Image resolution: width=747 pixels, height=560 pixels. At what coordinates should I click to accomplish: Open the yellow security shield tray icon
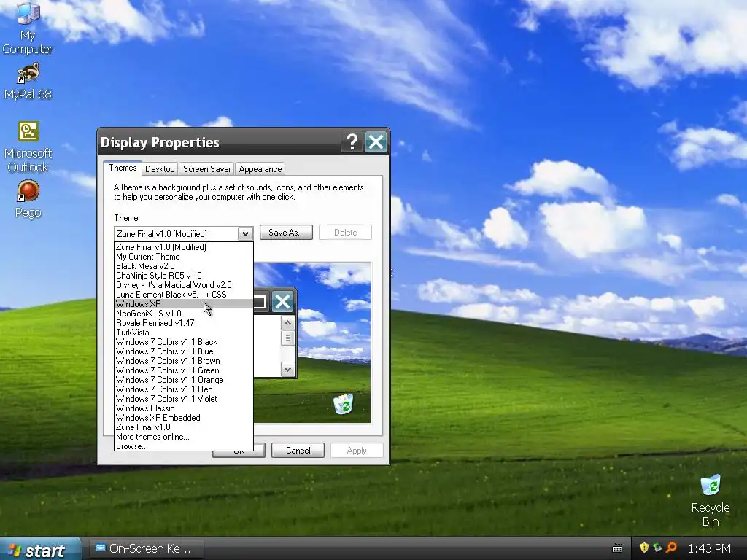point(644,548)
